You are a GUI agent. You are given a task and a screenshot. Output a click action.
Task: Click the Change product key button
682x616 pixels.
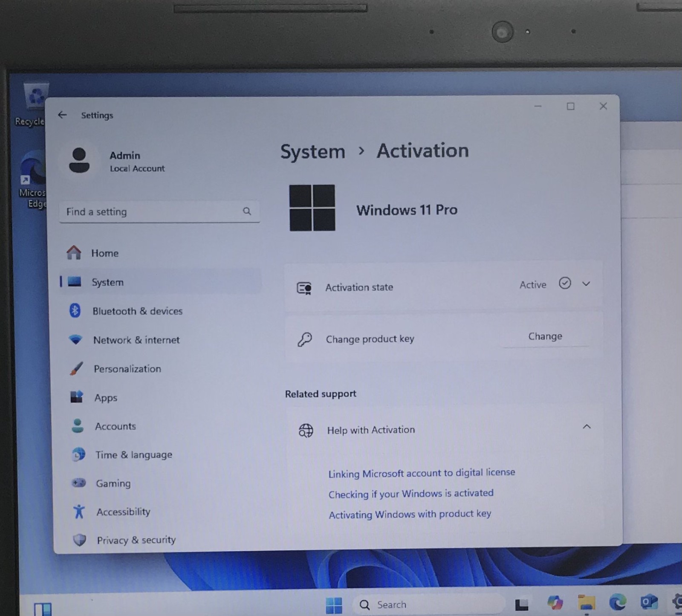click(545, 336)
